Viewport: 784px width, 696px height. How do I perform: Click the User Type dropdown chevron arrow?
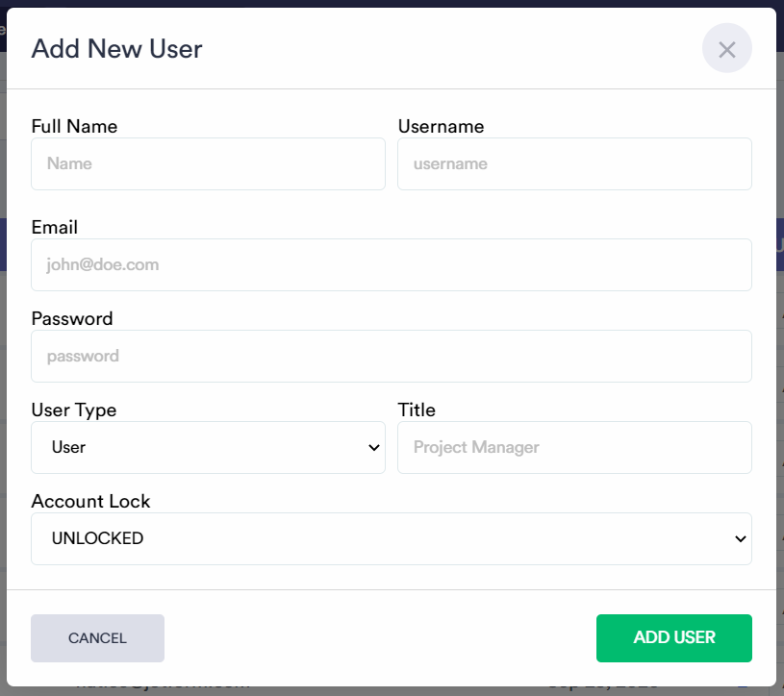click(374, 448)
